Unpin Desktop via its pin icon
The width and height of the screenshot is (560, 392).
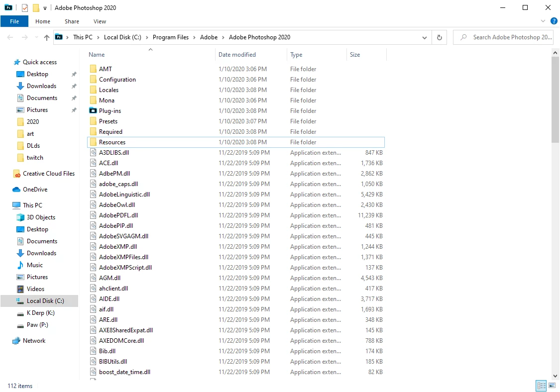tap(74, 74)
